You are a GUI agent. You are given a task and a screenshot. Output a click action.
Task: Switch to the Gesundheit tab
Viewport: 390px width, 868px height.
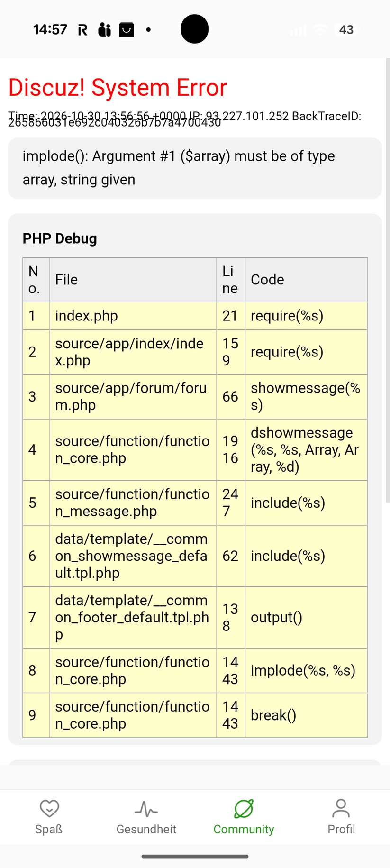[x=146, y=817]
